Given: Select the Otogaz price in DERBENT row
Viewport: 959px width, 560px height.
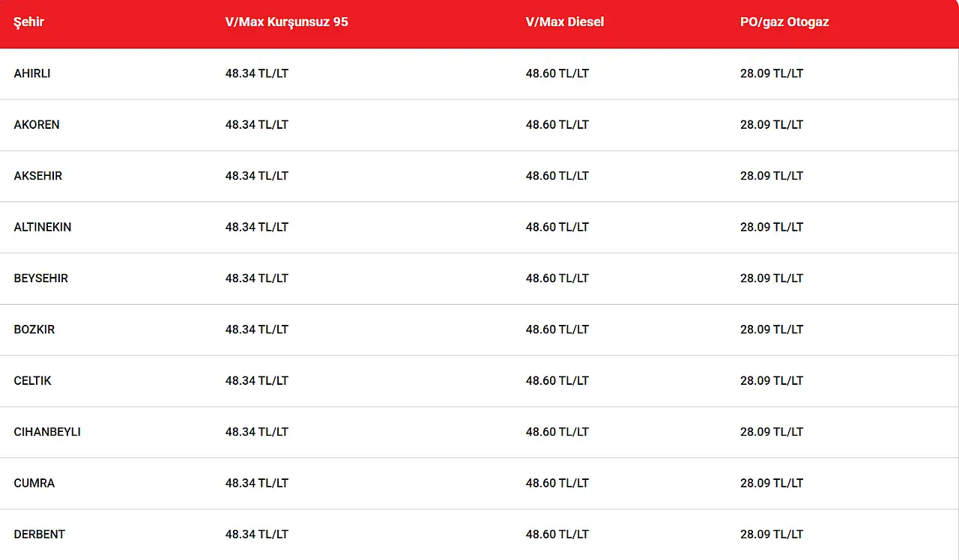Looking at the screenshot, I should 771,535.
